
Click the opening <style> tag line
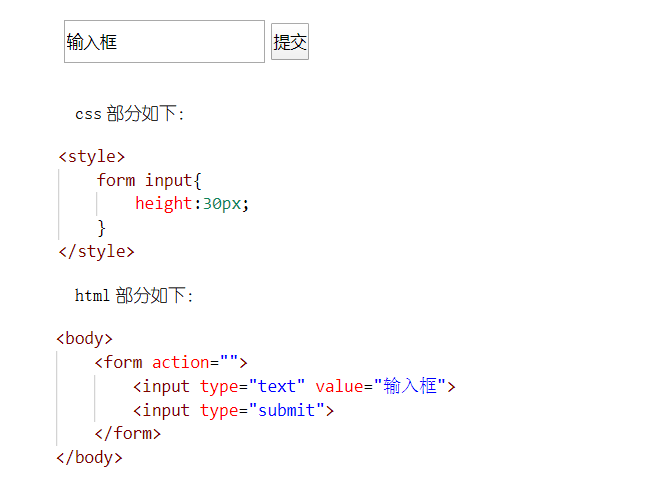(92, 157)
